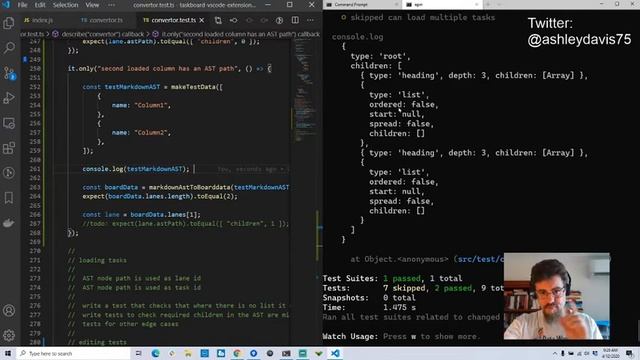Close the convertor.test.ts tab
The width and height of the screenshot is (640, 360).
pyautogui.click(x=202, y=20)
